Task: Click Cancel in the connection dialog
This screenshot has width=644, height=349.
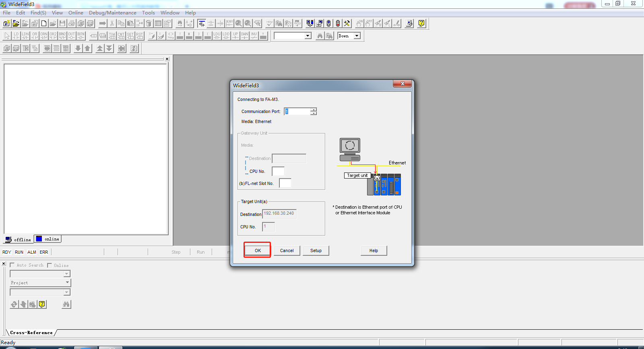Action: pyautogui.click(x=287, y=250)
